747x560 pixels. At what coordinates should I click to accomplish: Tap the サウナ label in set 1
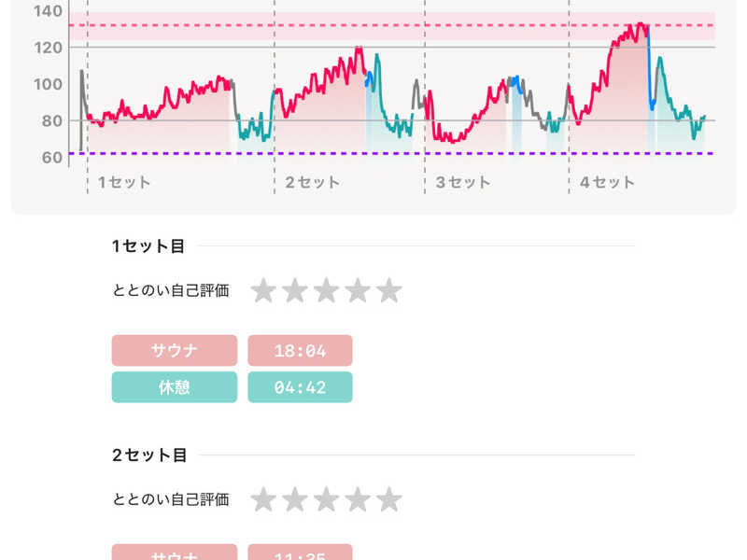(x=175, y=351)
